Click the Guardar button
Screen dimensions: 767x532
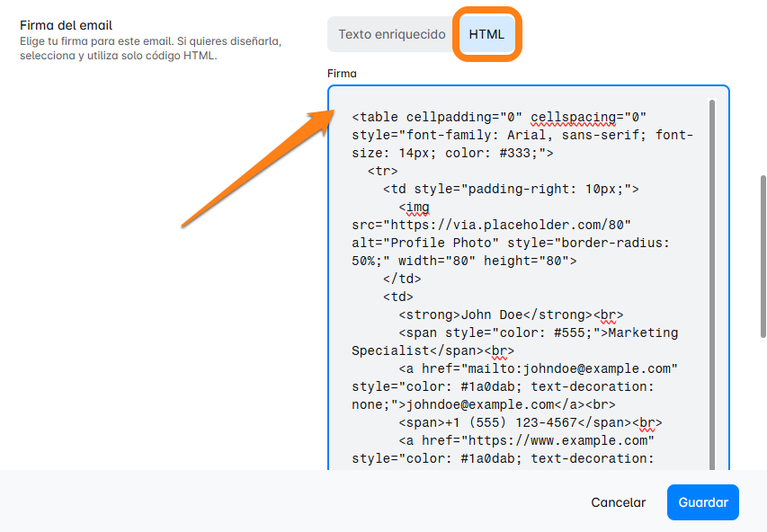[703, 502]
